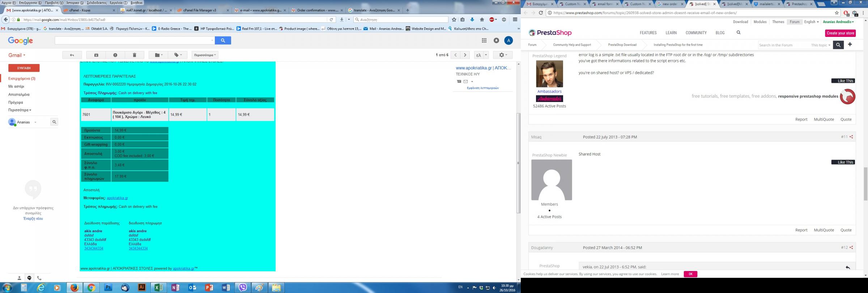Open the This topic search scope dropdown

click(821, 45)
